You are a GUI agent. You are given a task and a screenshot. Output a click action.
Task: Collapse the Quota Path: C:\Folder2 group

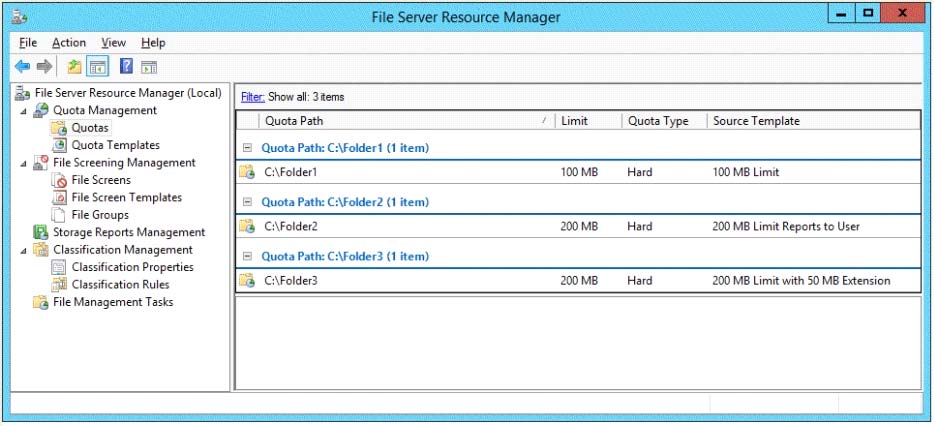248,202
